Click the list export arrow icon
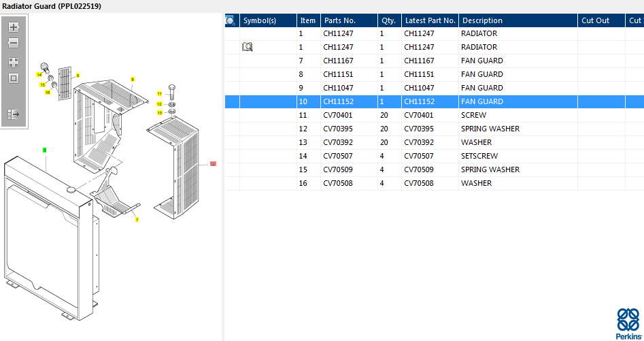 pos(14,114)
